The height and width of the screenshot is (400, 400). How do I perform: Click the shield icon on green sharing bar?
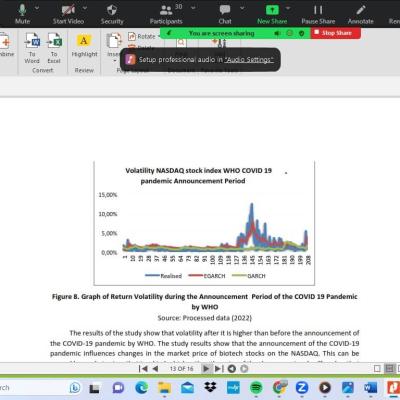pyautogui.click(x=301, y=33)
